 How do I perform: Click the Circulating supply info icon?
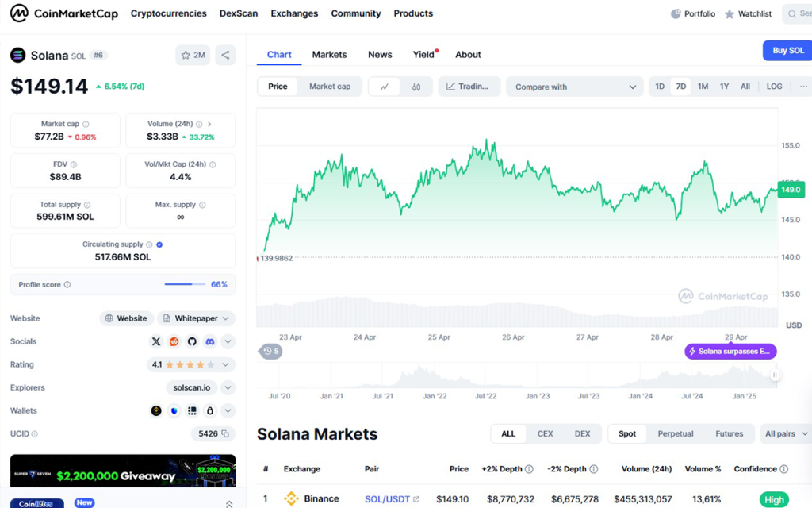[149, 244]
